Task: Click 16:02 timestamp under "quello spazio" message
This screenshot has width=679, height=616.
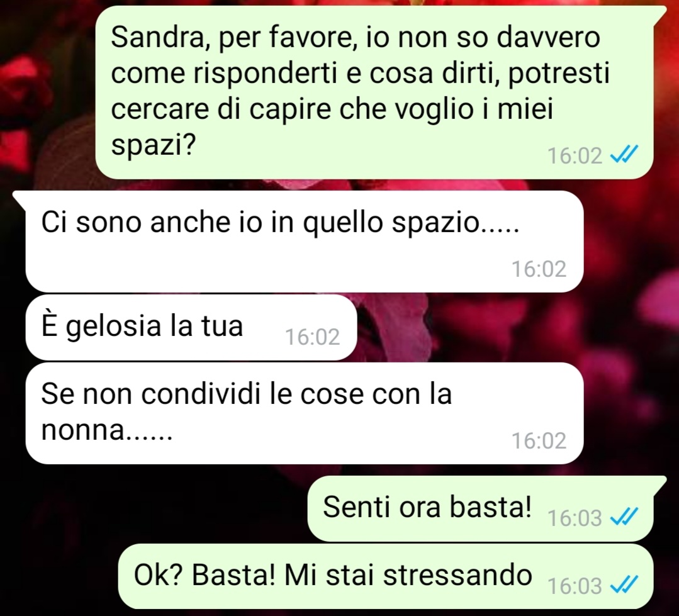Action: tap(539, 269)
